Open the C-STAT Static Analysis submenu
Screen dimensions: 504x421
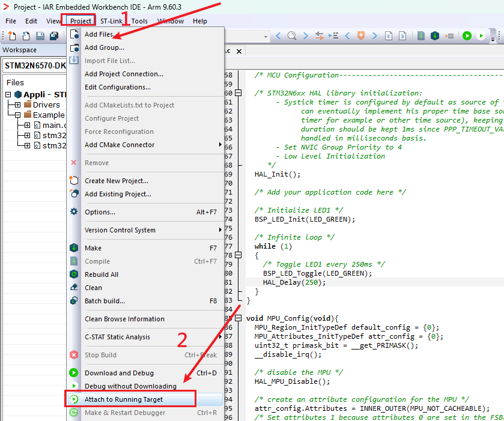tap(145, 337)
